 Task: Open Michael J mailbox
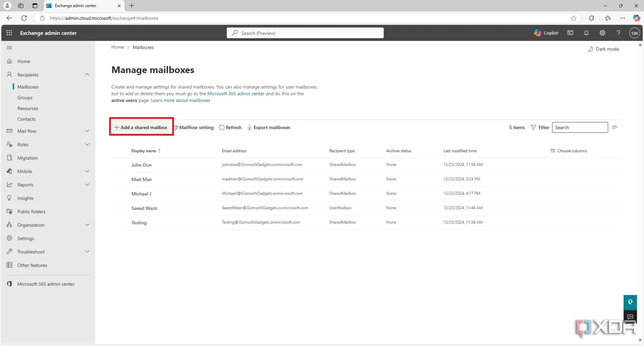(x=141, y=194)
